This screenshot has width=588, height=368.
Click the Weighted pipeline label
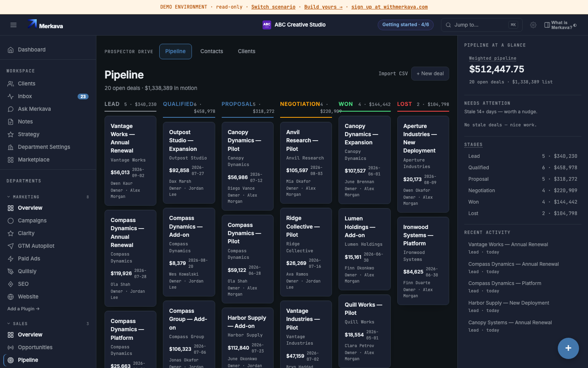[492, 58]
